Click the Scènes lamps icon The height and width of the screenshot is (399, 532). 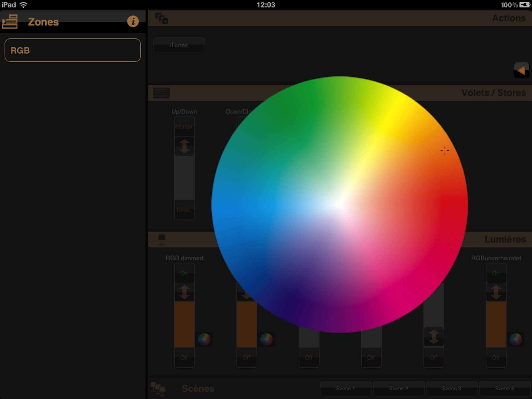[158, 389]
